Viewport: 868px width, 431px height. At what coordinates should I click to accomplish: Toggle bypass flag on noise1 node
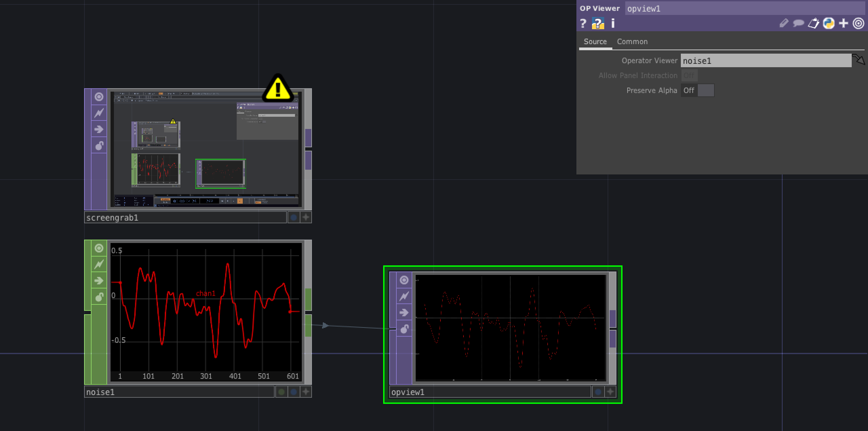pyautogui.click(x=99, y=264)
